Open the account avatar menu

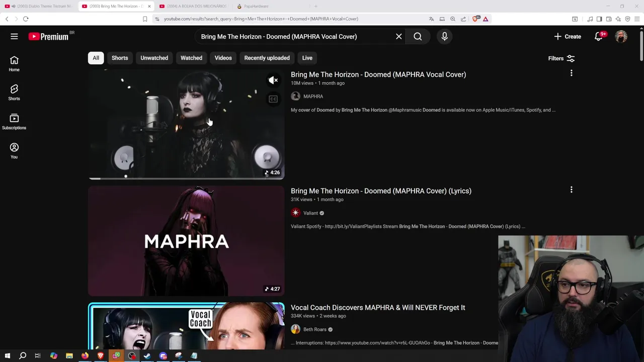click(621, 36)
